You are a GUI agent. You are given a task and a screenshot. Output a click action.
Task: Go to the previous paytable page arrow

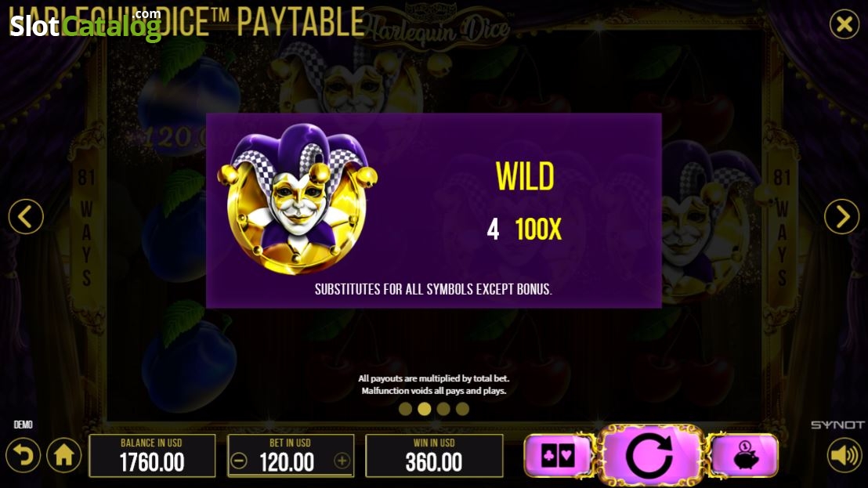26,216
